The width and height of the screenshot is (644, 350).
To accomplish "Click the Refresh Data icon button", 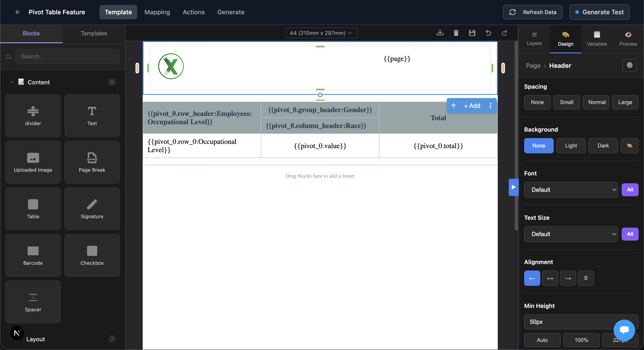I will click(x=532, y=12).
